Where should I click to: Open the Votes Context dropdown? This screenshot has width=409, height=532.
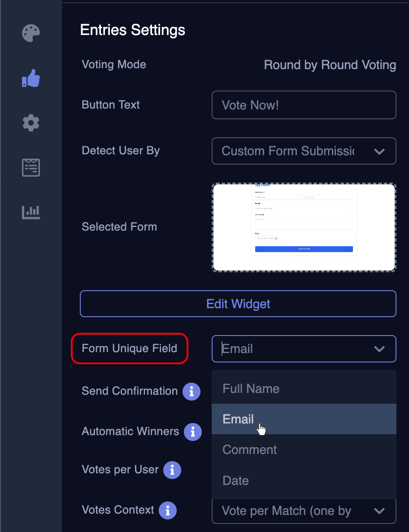point(304,511)
